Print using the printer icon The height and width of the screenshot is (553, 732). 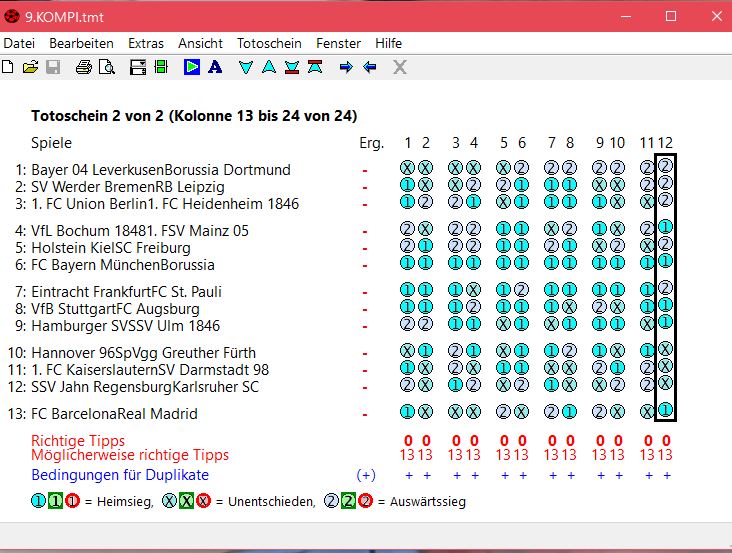pos(84,67)
